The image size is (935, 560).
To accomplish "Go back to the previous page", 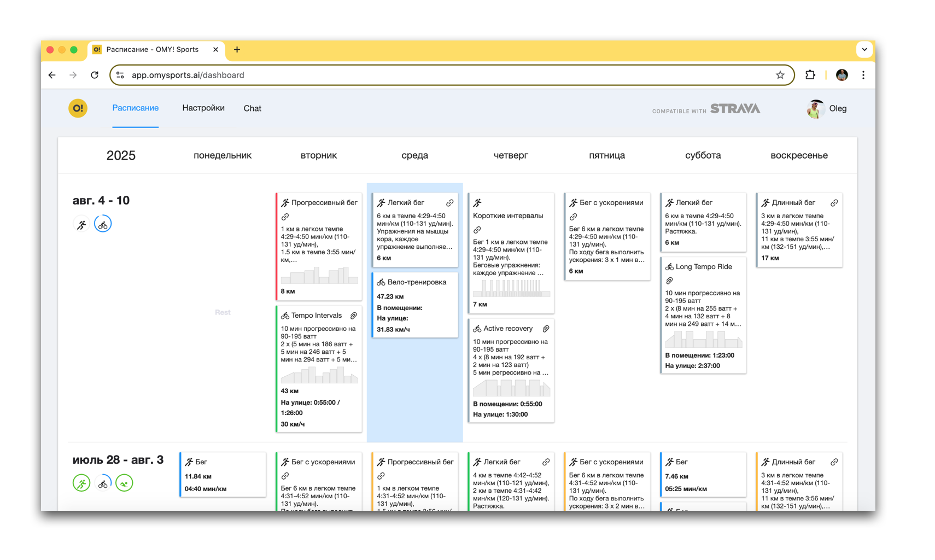I will (x=52, y=75).
